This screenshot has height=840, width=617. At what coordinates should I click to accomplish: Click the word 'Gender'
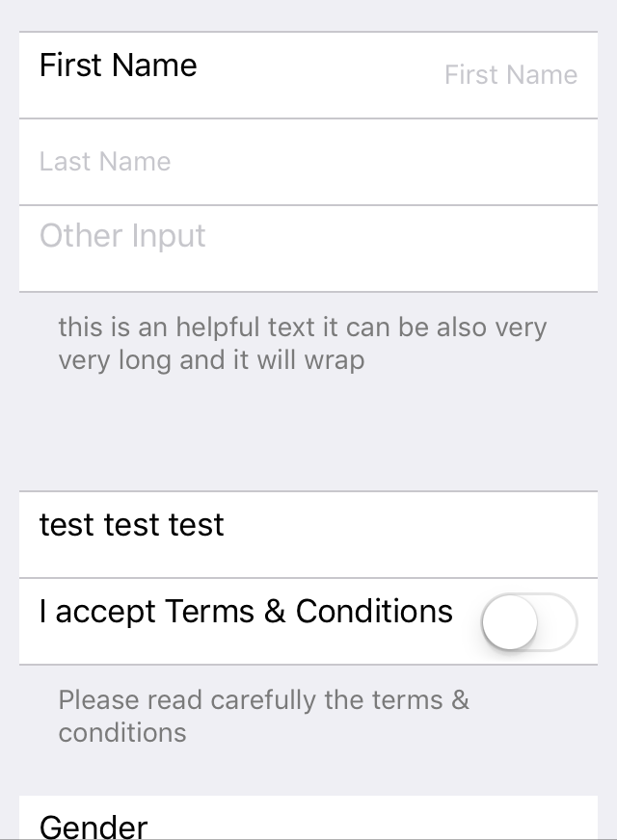coord(94,827)
